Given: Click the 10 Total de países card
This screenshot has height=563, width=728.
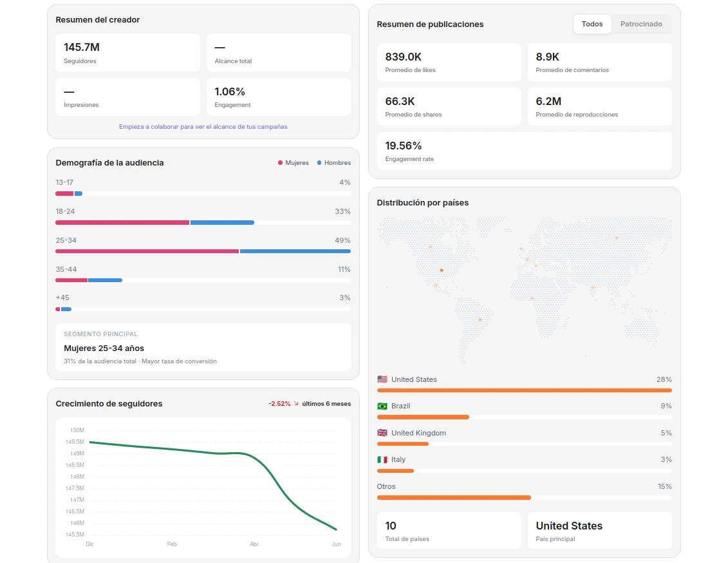Looking at the screenshot, I should [449, 531].
